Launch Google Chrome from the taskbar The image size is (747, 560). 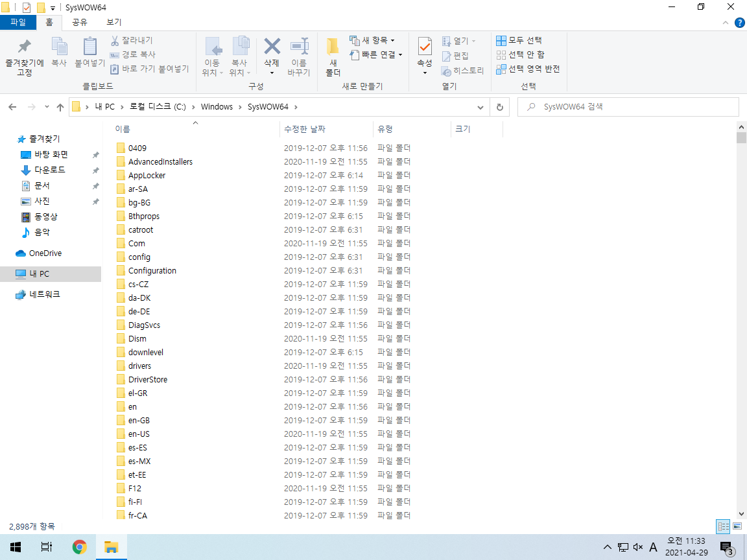(x=80, y=546)
